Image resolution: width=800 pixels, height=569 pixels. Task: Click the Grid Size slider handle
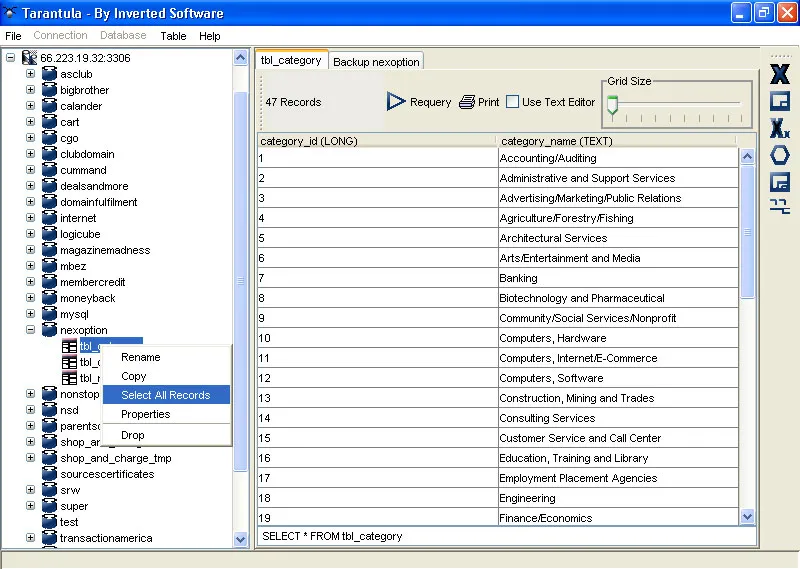[613, 105]
